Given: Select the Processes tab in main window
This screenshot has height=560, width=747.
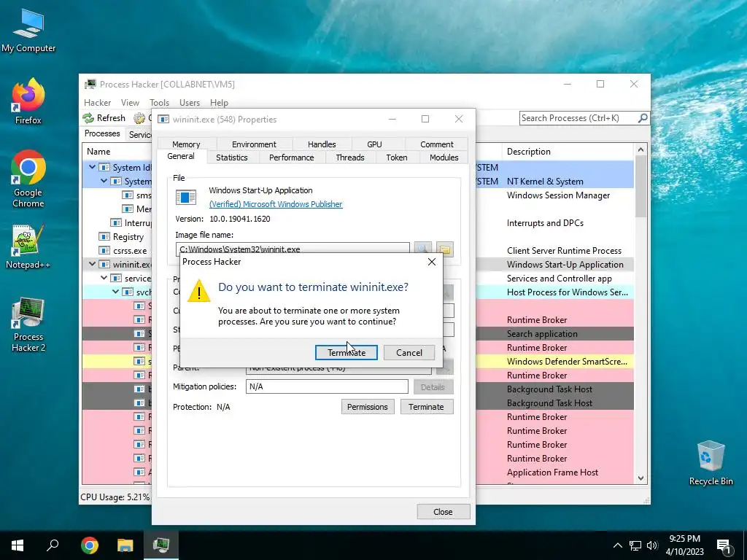Looking at the screenshot, I should 102,133.
